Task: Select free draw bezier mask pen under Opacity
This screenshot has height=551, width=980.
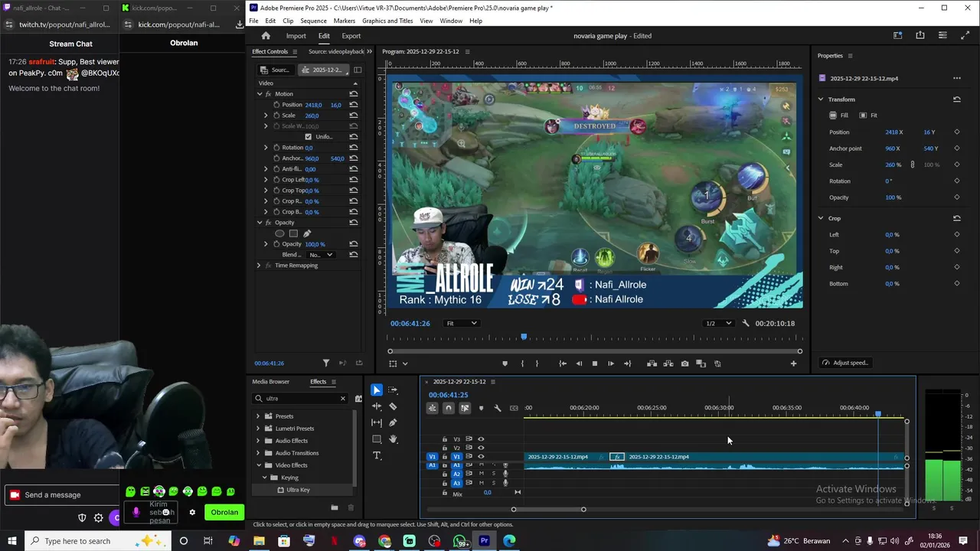Action: [307, 233]
